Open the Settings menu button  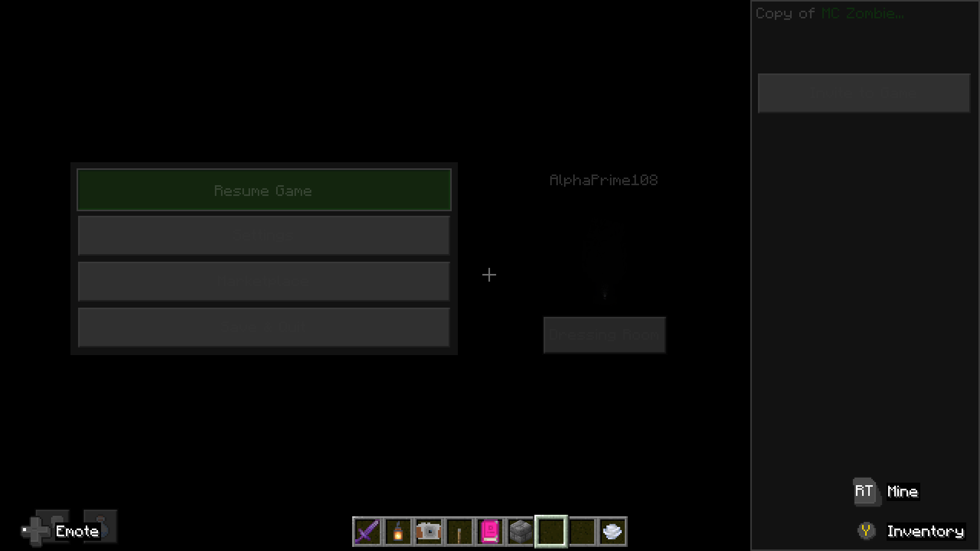pyautogui.click(x=263, y=236)
